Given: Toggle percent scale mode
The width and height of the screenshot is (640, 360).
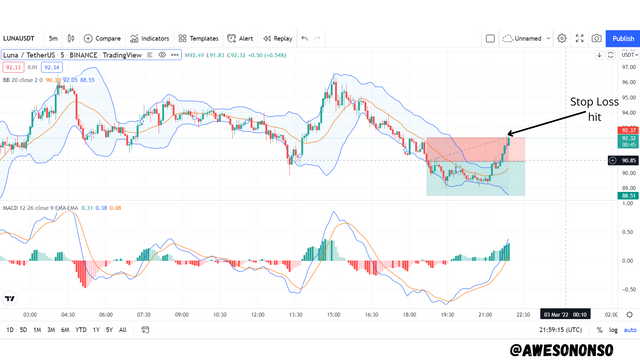Looking at the screenshot, I should pos(599,330).
